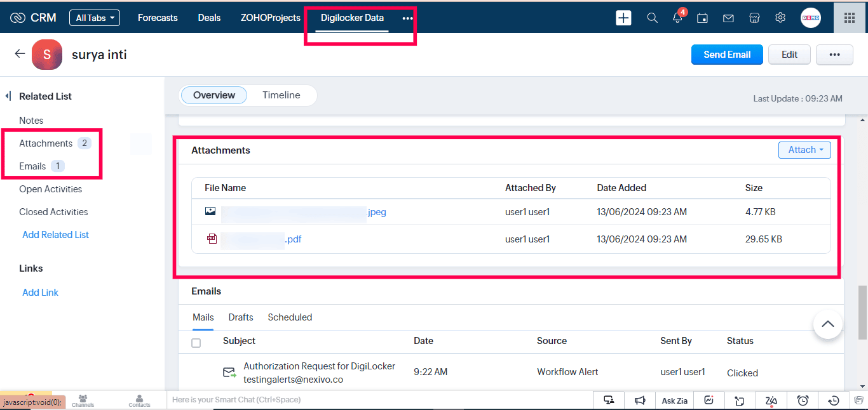Open the Forecasts tab
Screen dimensions: 868x410
coord(158,18)
